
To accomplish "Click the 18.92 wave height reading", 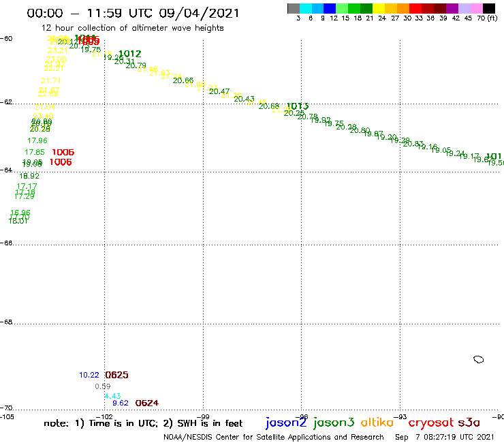I will point(29,176).
